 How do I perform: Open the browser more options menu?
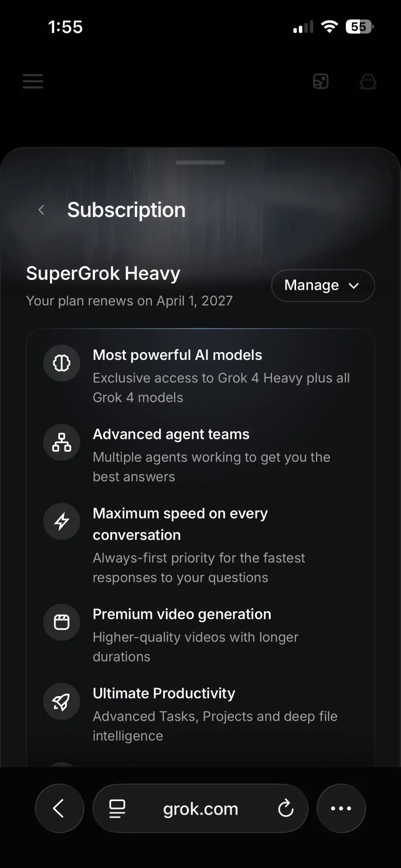[341, 808]
